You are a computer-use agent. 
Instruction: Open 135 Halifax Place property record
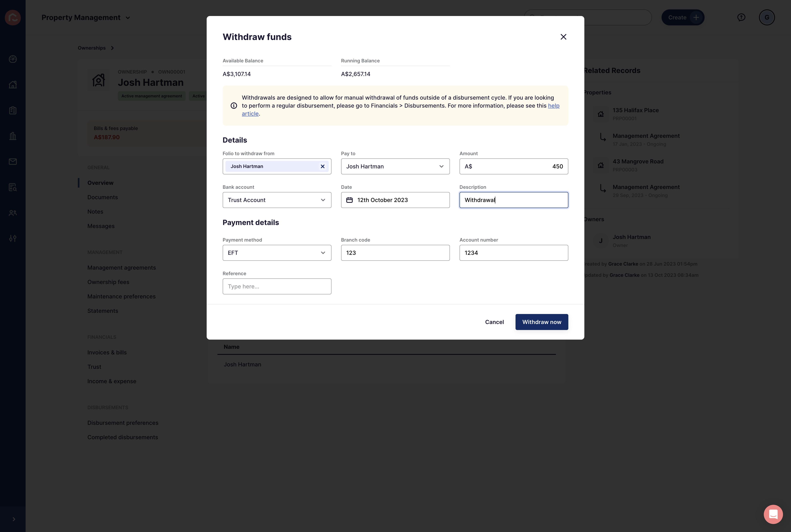tap(635, 110)
